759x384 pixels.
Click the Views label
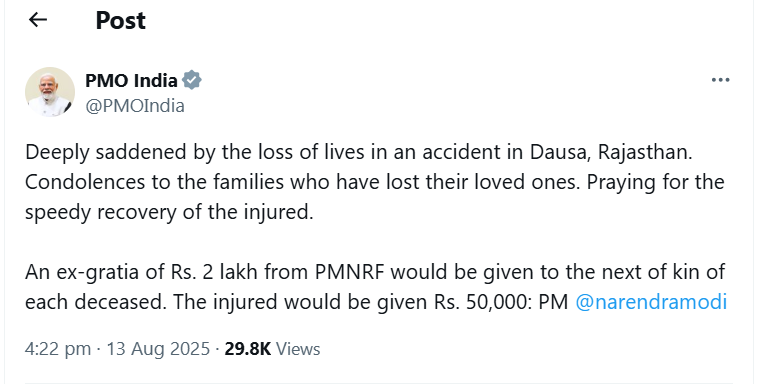coord(298,349)
